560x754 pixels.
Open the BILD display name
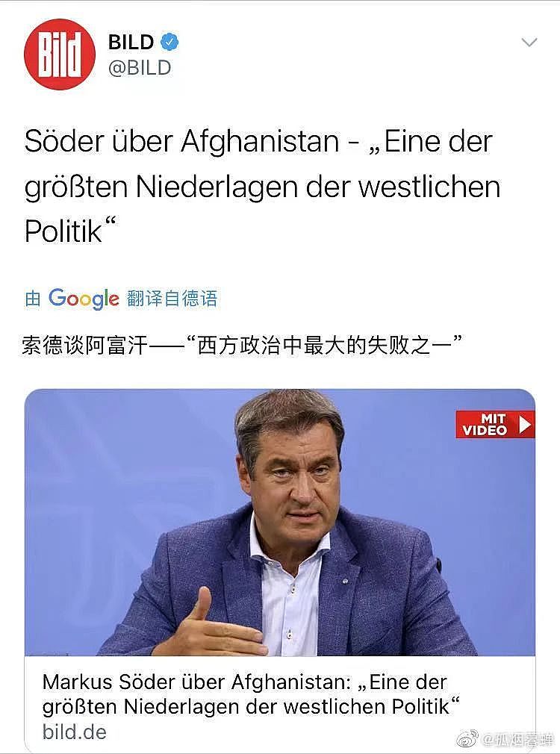click(131, 42)
